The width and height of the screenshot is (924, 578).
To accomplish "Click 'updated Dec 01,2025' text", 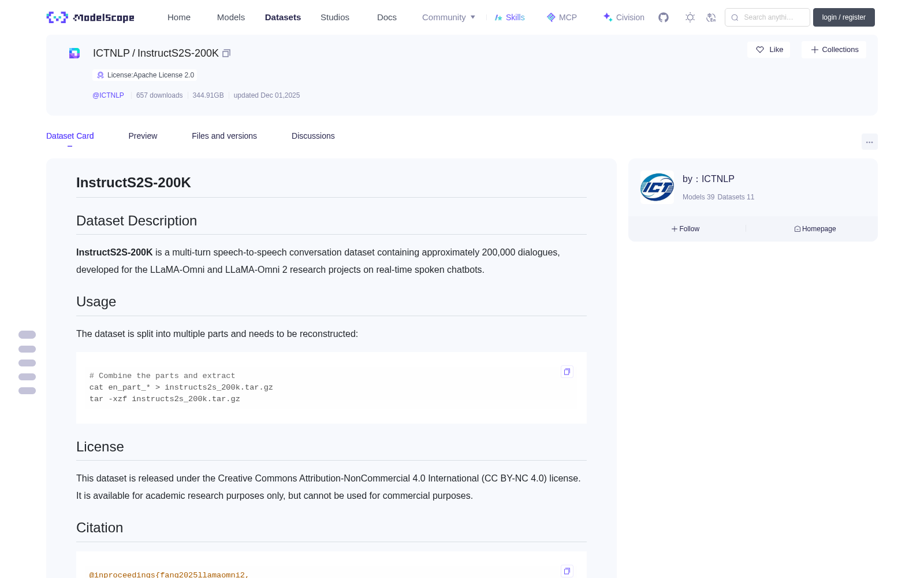I will point(267,95).
